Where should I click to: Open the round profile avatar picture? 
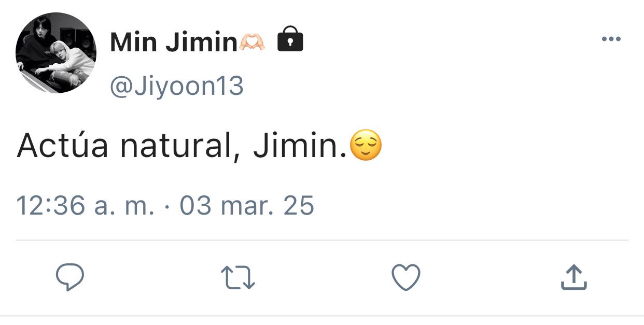click(56, 53)
